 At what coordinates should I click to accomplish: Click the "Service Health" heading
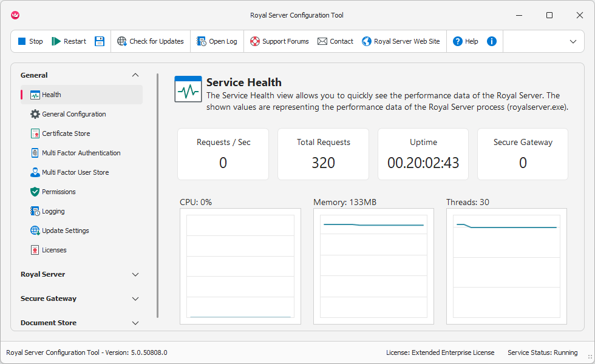pyautogui.click(x=244, y=83)
